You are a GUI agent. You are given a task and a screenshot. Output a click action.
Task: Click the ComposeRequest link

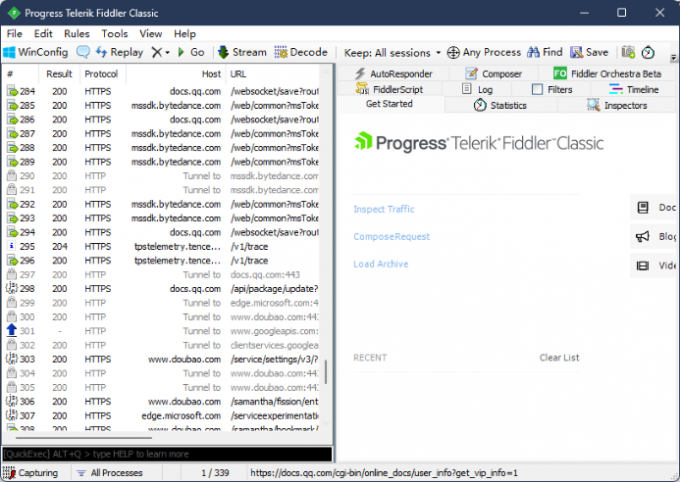click(x=391, y=236)
